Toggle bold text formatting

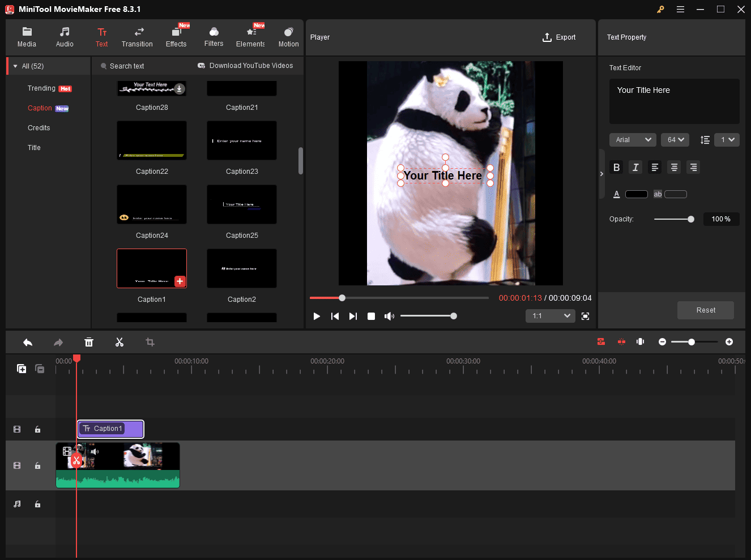[616, 167]
